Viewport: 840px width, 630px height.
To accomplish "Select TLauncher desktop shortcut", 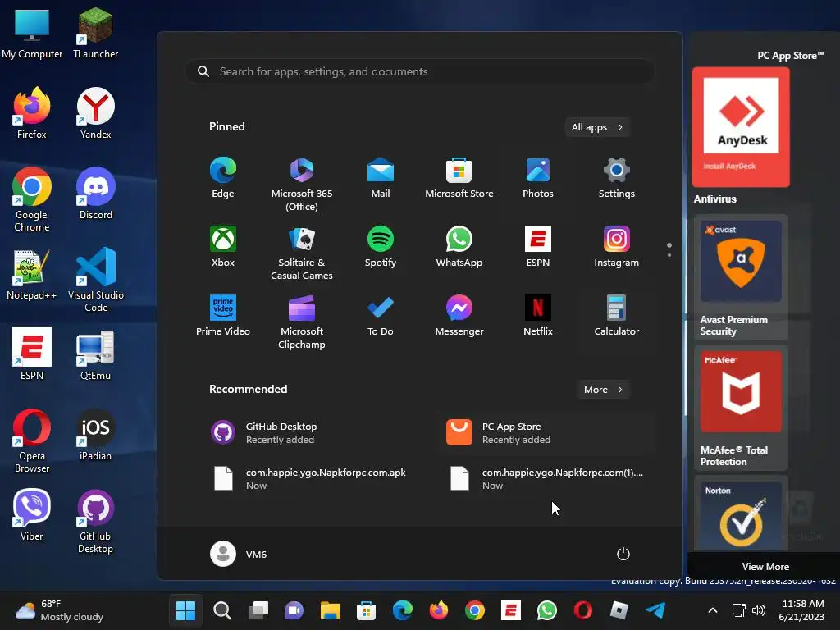I will click(x=95, y=33).
